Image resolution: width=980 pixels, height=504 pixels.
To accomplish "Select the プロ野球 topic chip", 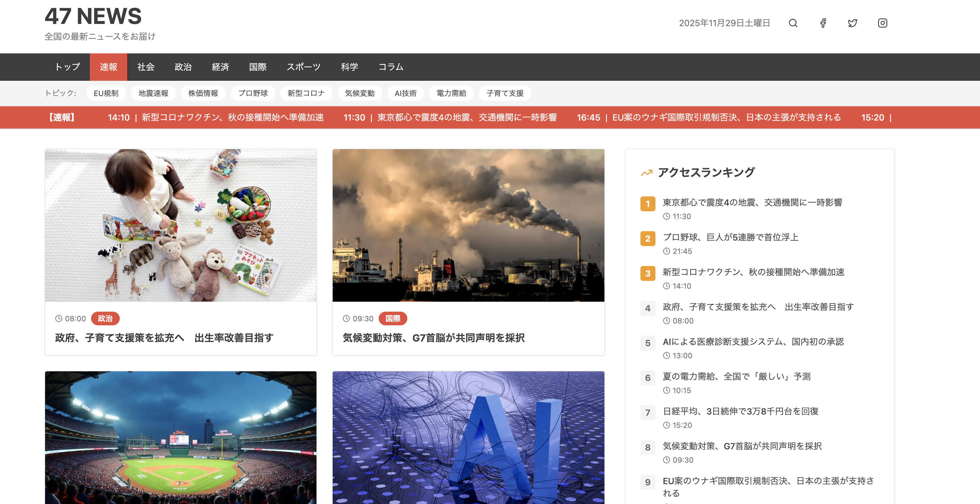I will pos(252,93).
